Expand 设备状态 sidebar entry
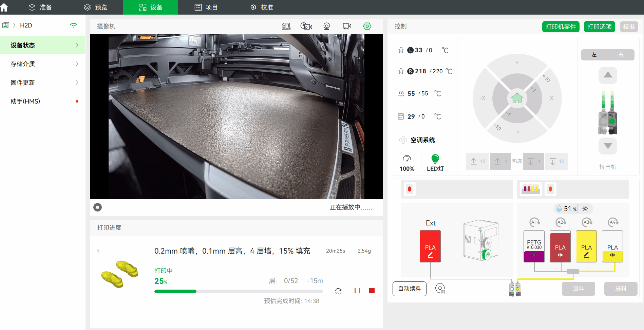Screen dimensions: 644x330 click(43, 45)
